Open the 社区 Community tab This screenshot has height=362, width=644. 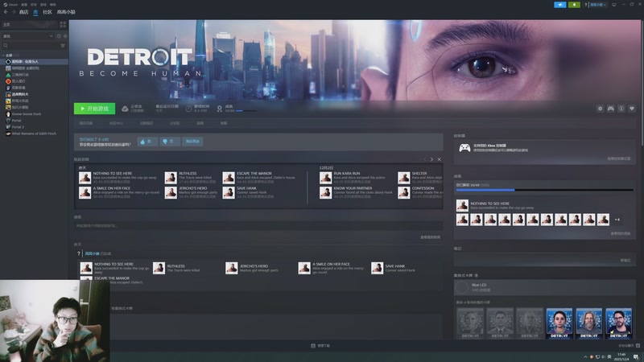(47, 12)
